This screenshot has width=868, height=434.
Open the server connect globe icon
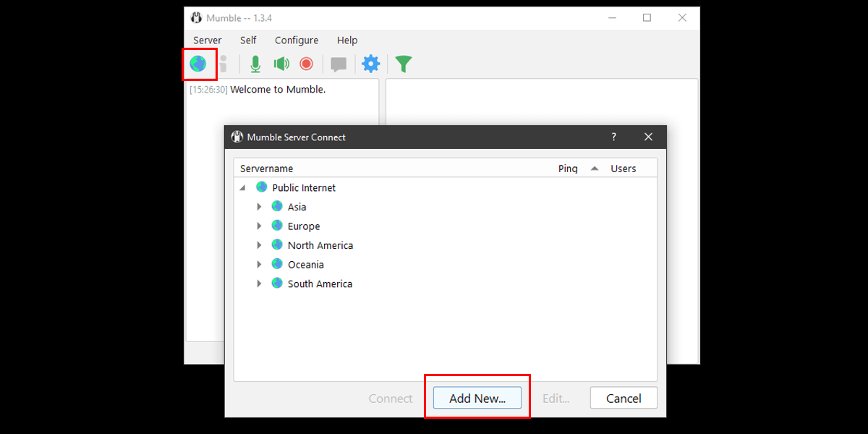pyautogui.click(x=197, y=64)
